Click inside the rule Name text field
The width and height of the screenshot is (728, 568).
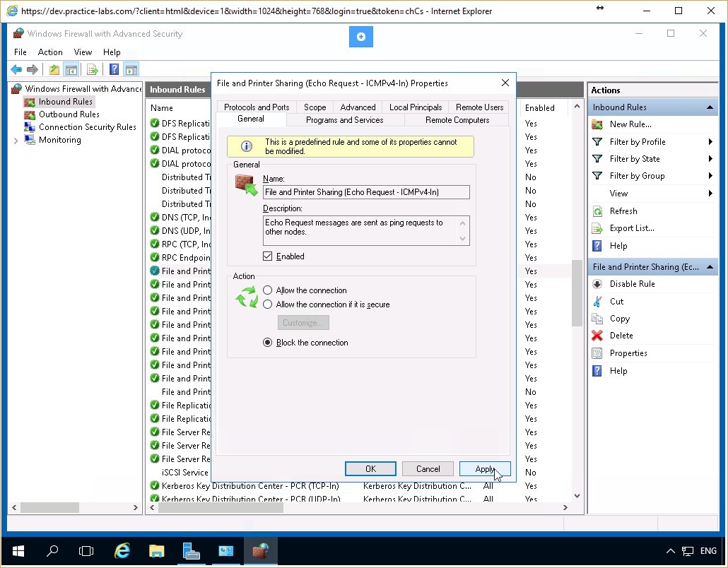(x=365, y=191)
